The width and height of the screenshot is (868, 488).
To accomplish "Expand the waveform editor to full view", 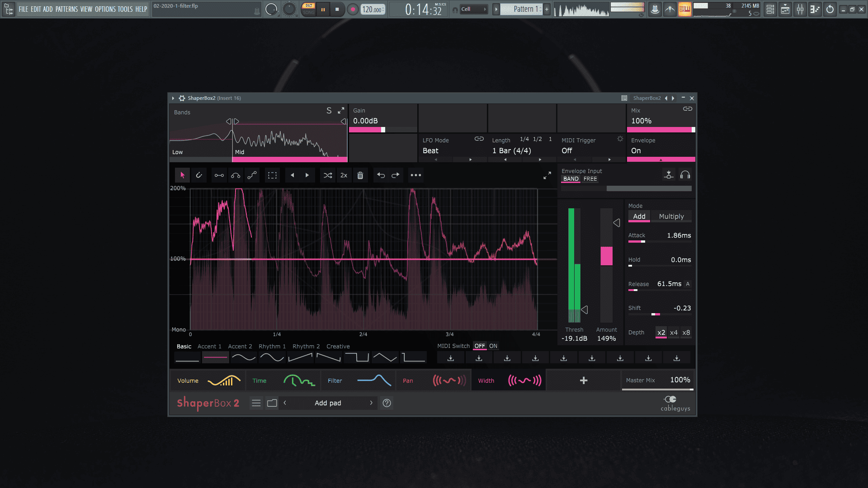I will click(x=547, y=175).
